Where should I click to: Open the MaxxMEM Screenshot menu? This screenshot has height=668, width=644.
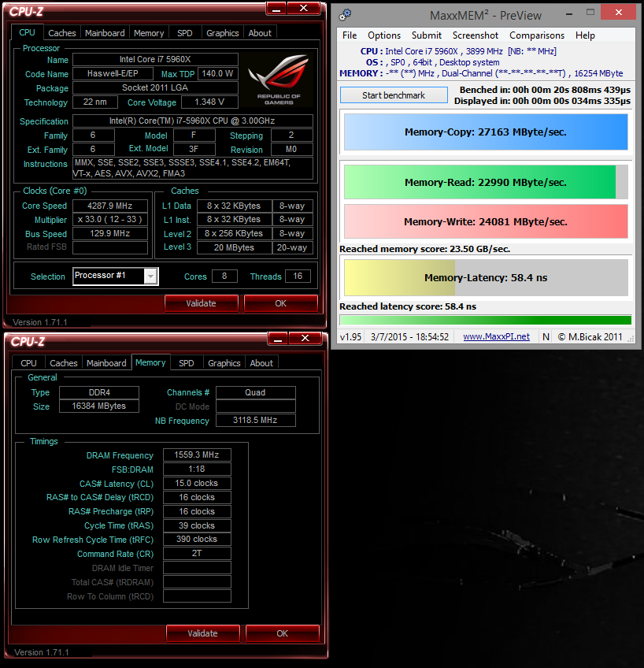tap(476, 35)
